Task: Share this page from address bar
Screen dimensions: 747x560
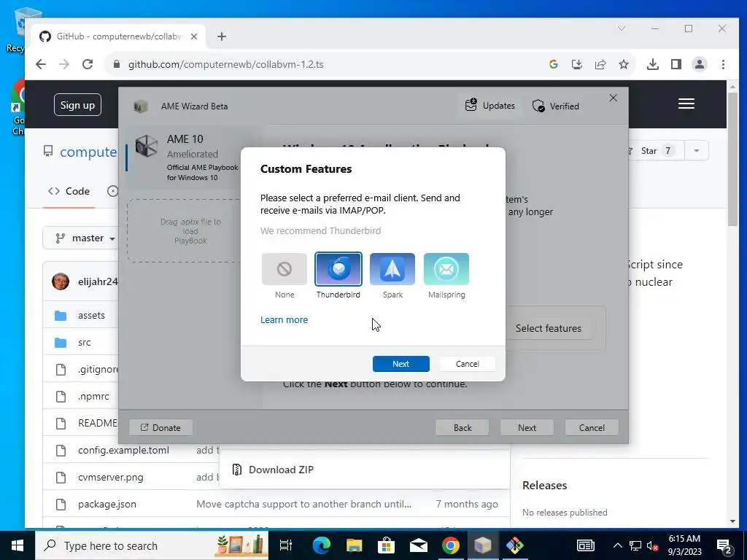Action: coord(600,64)
